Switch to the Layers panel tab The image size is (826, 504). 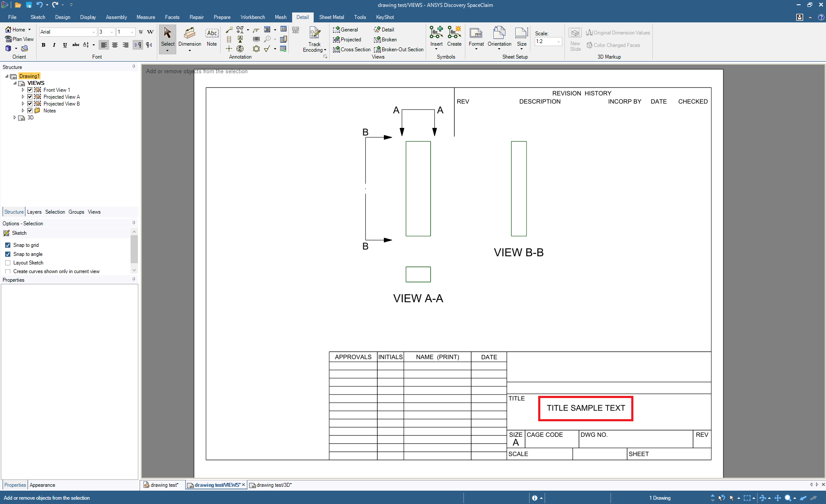coord(34,212)
